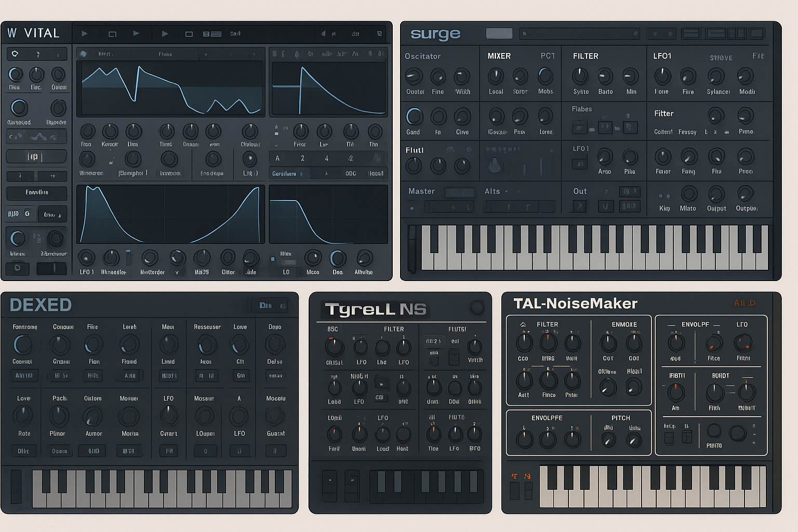Toggle the left orange-lit switch beside TAL-NoiseMaker keyboard
The width and height of the screenshot is (798, 532).
click(x=514, y=490)
